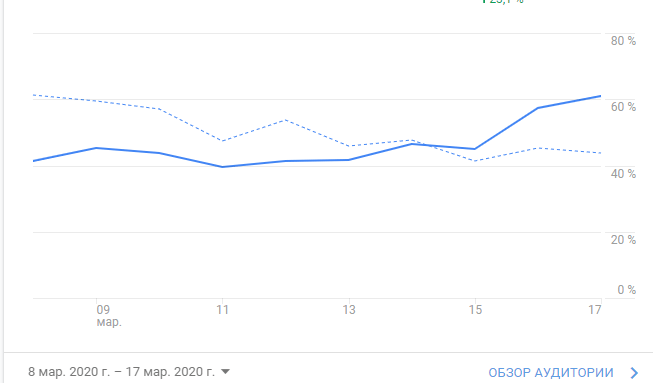
Task: Click the solid line point at 15 мар.
Action: [475, 149]
